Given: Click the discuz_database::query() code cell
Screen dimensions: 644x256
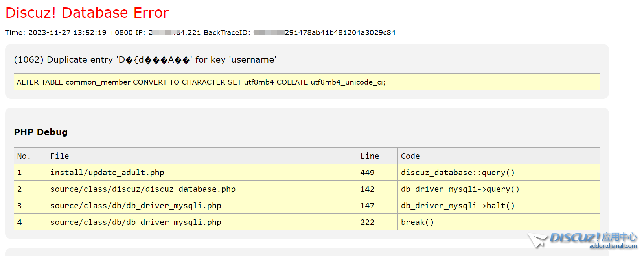Looking at the screenshot, I should (x=458, y=173).
